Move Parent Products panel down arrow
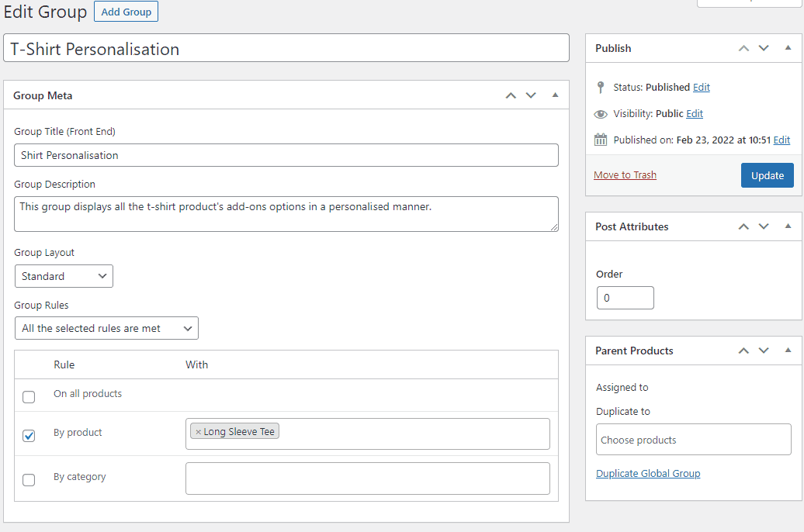The image size is (804, 532). (764, 351)
